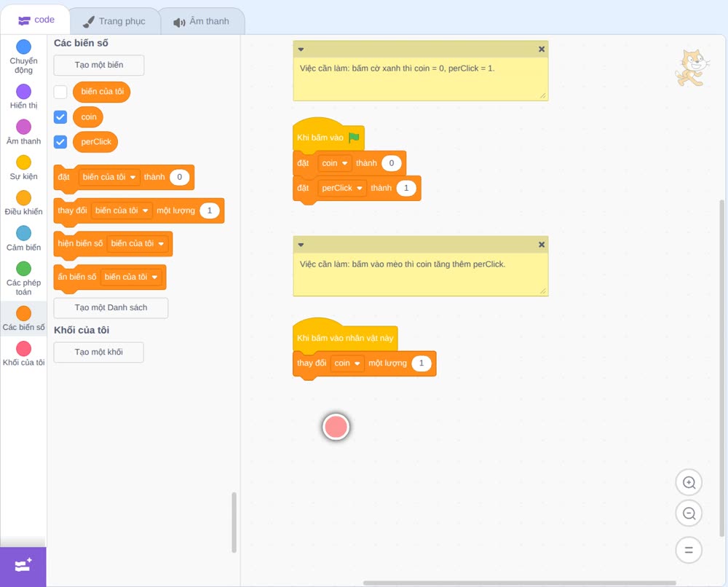Image resolution: width=728 pixels, height=587 pixels.
Task: Close the coin = 0 comment note
Action: pyautogui.click(x=542, y=49)
